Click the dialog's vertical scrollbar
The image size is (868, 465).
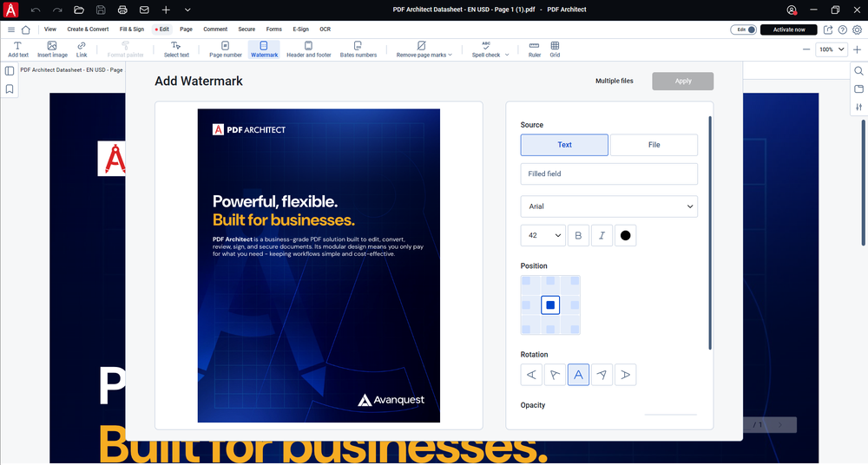(710, 232)
